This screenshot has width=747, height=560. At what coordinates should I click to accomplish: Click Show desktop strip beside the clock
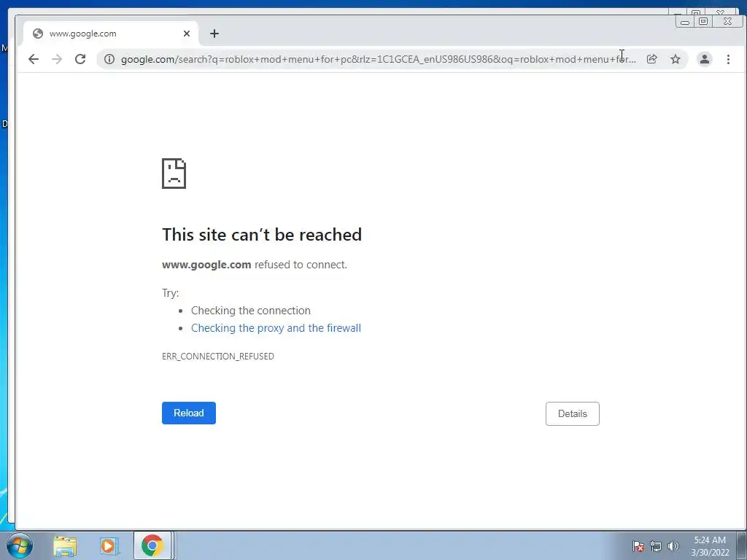[x=742, y=545]
